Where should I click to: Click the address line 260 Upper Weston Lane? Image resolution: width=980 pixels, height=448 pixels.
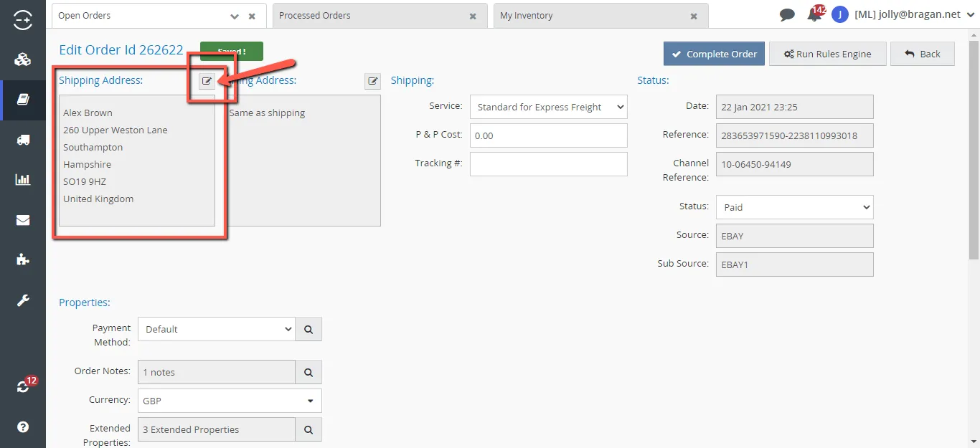coord(116,130)
